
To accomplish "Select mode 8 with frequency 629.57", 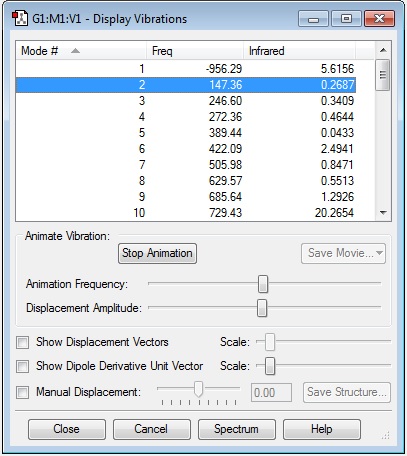I will tap(186, 181).
